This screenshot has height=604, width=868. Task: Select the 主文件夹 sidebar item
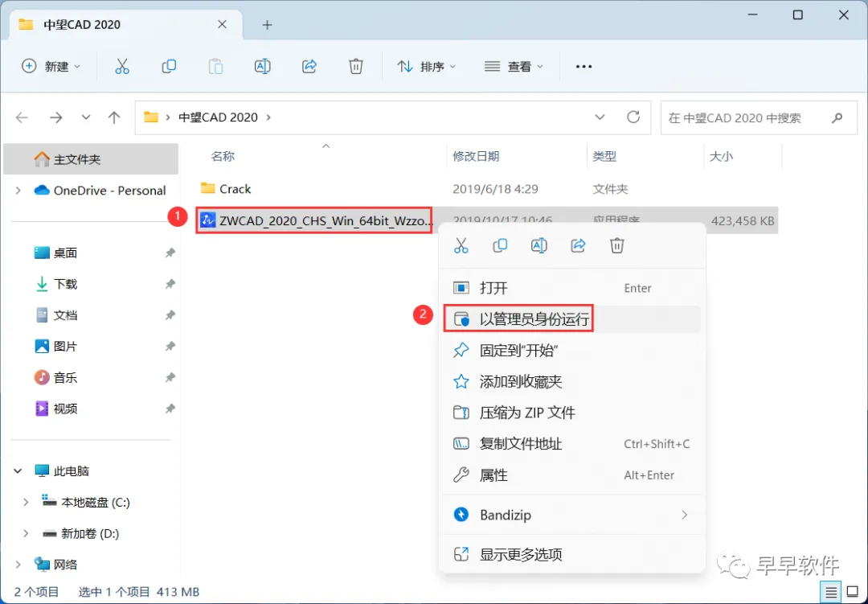(x=91, y=159)
